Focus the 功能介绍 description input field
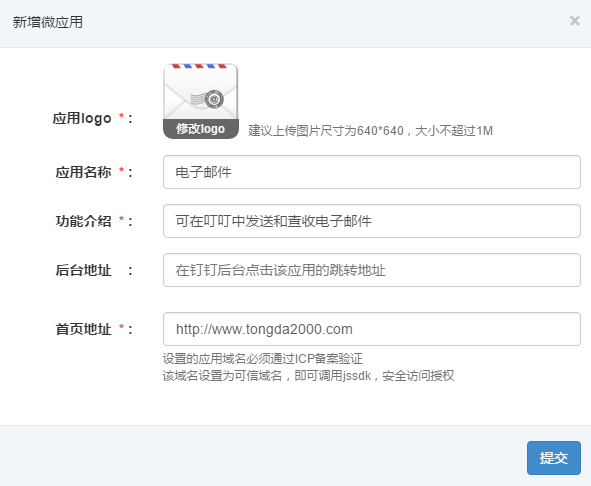This screenshot has width=591, height=486. pyautogui.click(x=372, y=221)
